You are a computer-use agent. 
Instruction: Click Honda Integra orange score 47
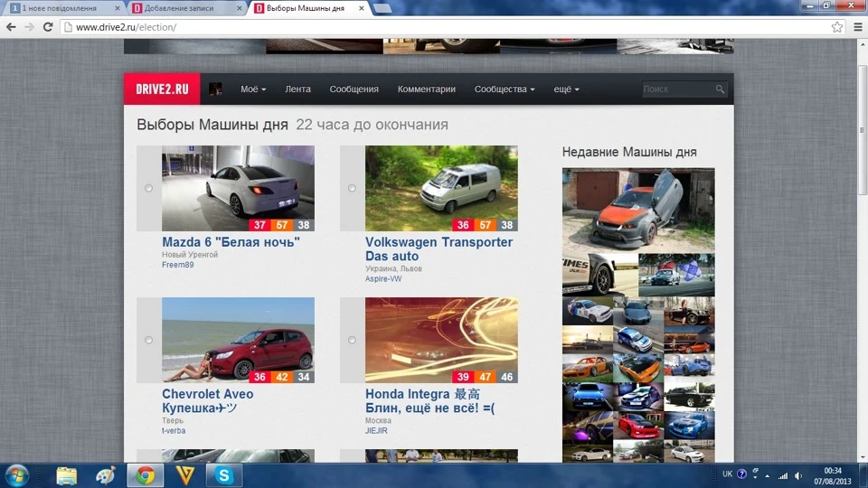[x=485, y=377]
